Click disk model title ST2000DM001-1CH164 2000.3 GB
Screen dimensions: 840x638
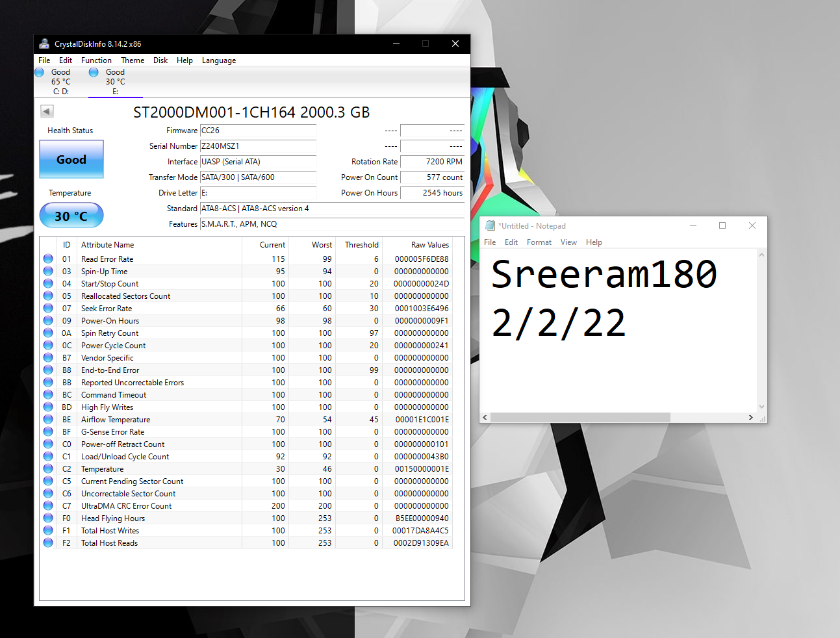251,112
